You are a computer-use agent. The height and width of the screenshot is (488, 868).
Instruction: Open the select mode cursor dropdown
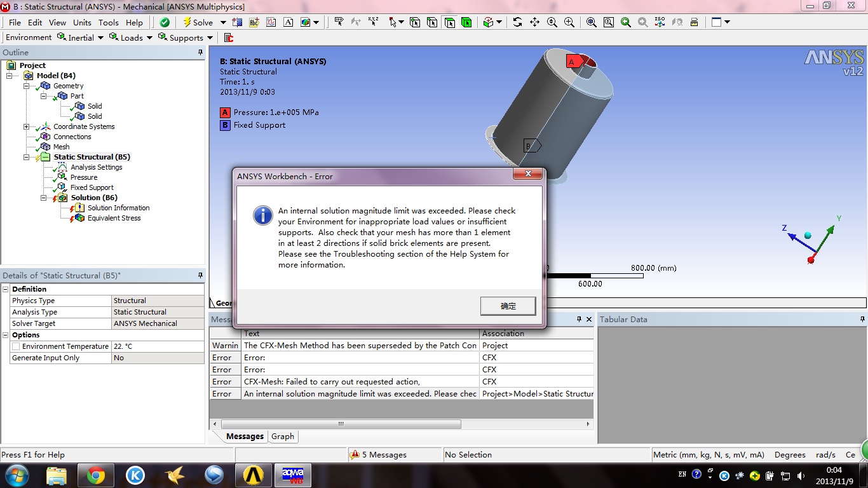tap(402, 22)
